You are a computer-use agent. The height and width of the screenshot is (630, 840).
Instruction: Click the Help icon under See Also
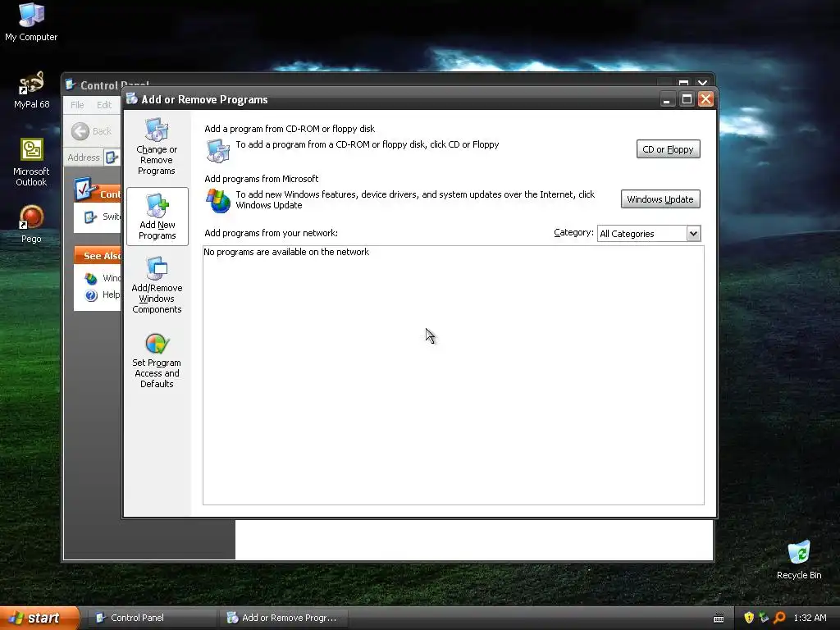pos(91,295)
